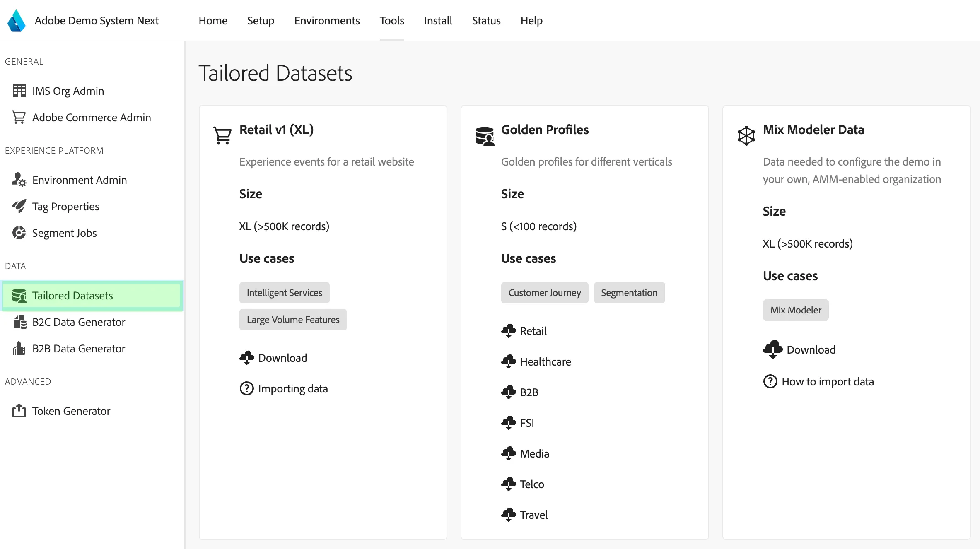Viewport: 980px width, 549px height.
Task: Click the Token Generator export icon
Action: pyautogui.click(x=19, y=411)
